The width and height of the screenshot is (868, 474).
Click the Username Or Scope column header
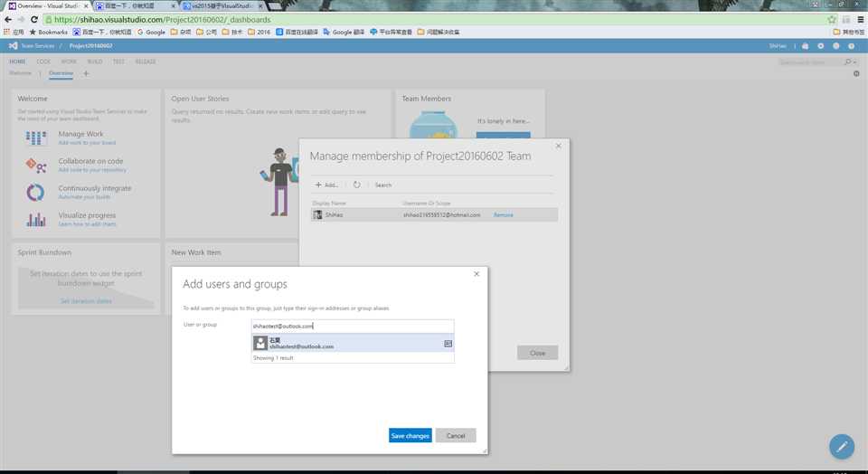tap(427, 204)
